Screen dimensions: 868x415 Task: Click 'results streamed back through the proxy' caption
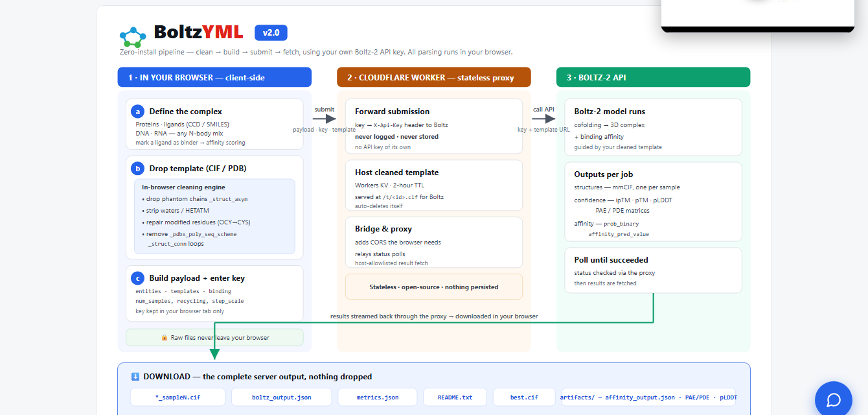click(x=433, y=316)
